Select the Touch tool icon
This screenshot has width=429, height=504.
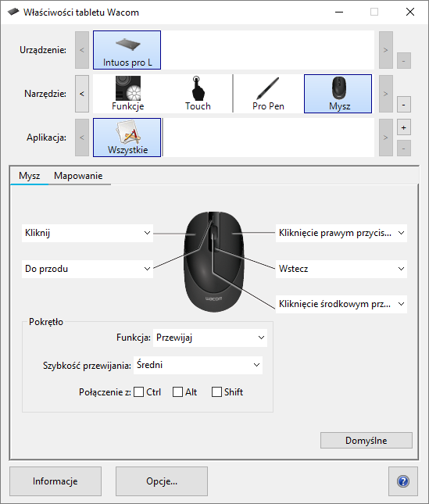click(x=198, y=94)
